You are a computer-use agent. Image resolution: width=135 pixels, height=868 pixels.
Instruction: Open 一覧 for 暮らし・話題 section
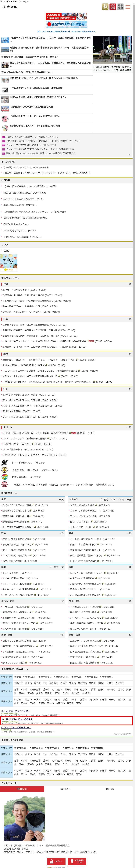click(x=61, y=601)
